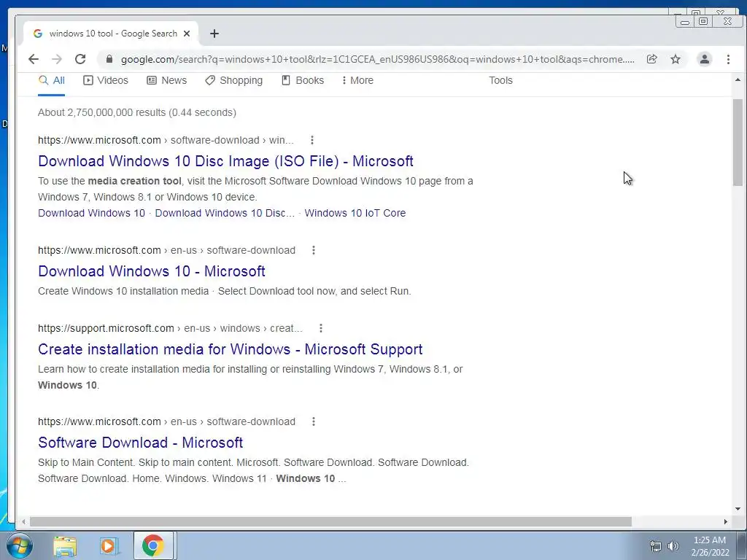Expand the More search filters
This screenshot has height=560, width=747.
tap(357, 80)
